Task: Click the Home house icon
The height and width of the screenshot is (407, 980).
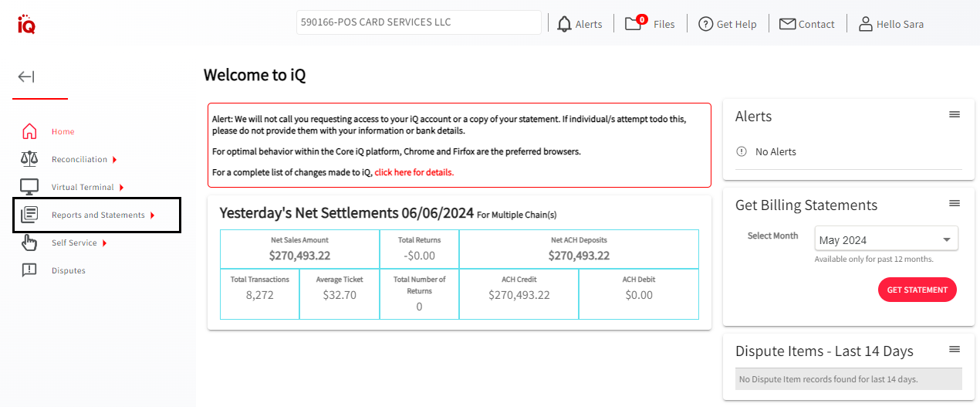Action: tap(29, 131)
